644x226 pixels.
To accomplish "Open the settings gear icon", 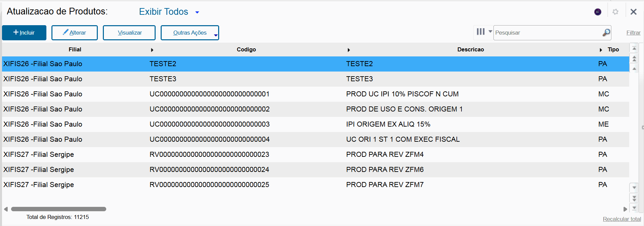I will (x=615, y=12).
